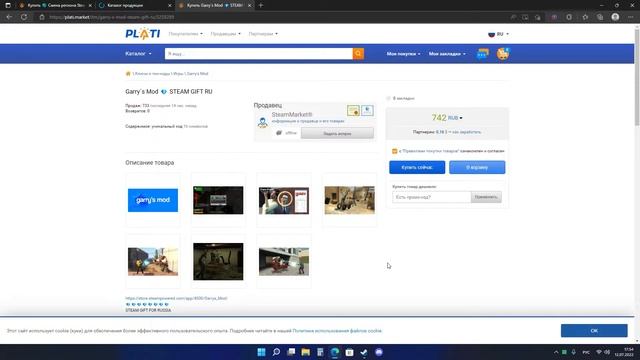Expand 'Мои покупки' dropdown

(x=403, y=53)
